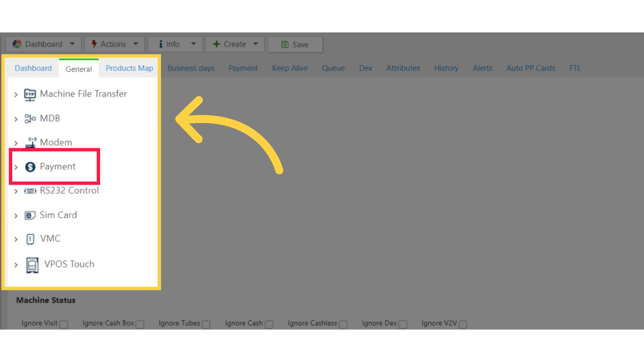Check the Ignore Cash Box option
The height and width of the screenshot is (362, 644).
[140, 324]
